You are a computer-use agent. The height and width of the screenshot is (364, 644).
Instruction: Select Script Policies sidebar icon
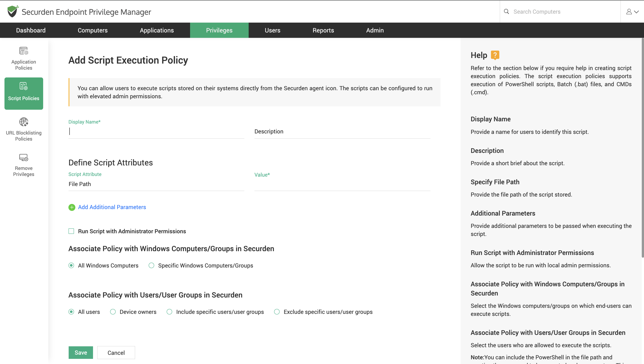[x=24, y=86]
